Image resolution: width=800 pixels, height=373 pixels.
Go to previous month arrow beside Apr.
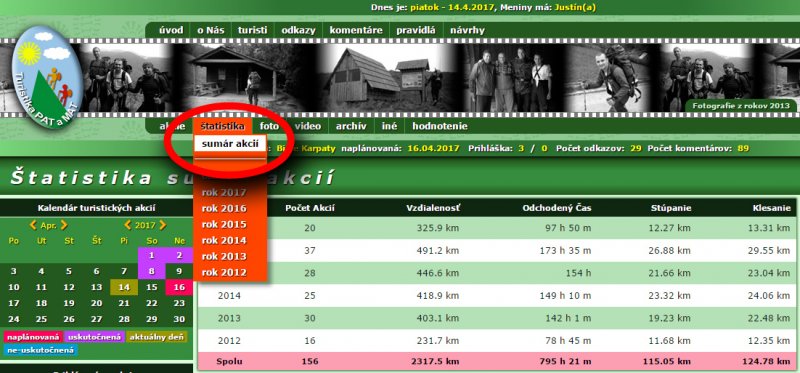(x=33, y=225)
